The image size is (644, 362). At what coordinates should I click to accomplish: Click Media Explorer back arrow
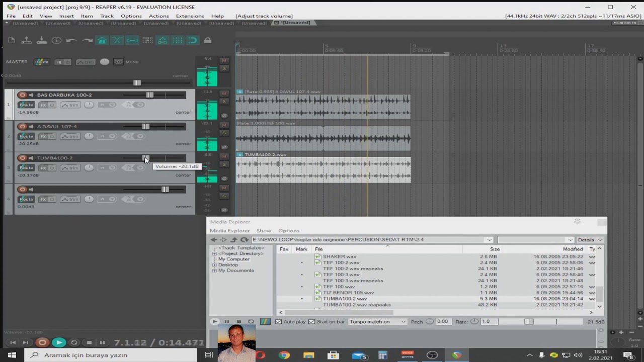pyautogui.click(x=214, y=240)
